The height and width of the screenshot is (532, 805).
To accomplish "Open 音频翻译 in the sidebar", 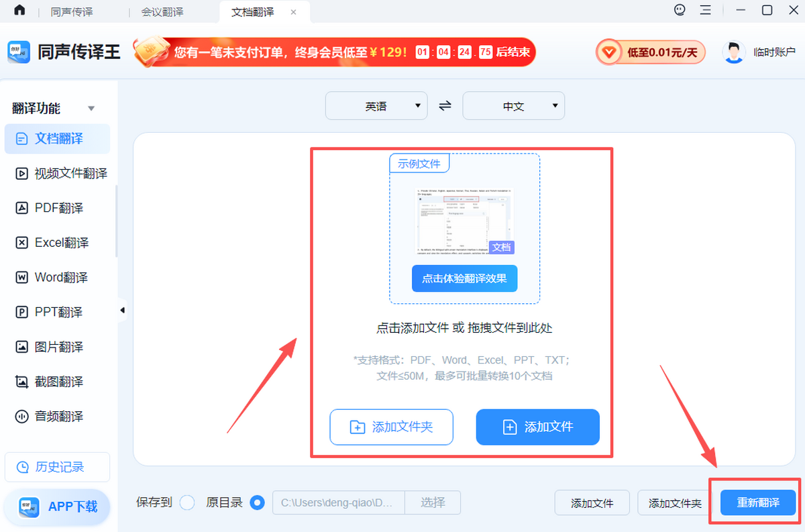I will tap(58, 417).
